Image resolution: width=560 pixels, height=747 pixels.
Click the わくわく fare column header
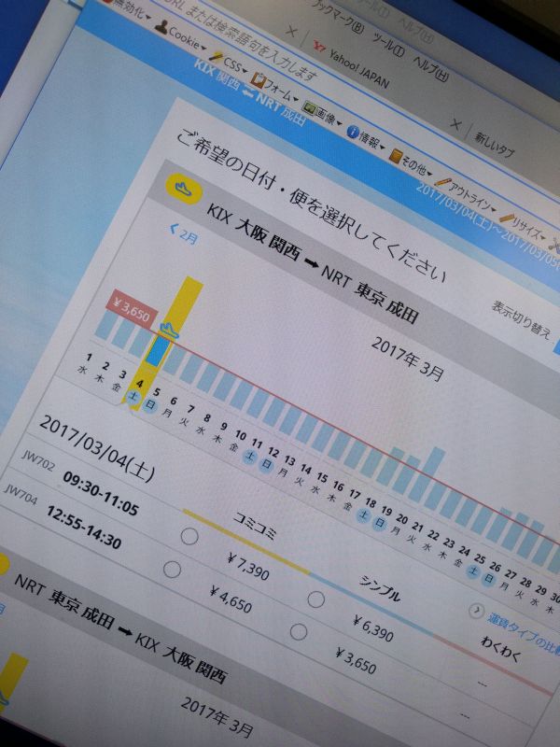[501, 649]
